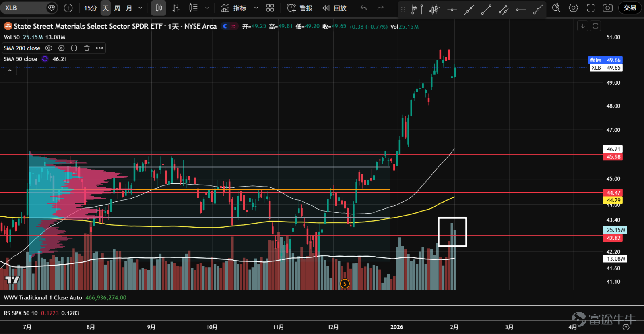Viewport: 644px width, 334px height.
Task: Open SMA 200 indicator settings
Action: [x=61, y=48]
